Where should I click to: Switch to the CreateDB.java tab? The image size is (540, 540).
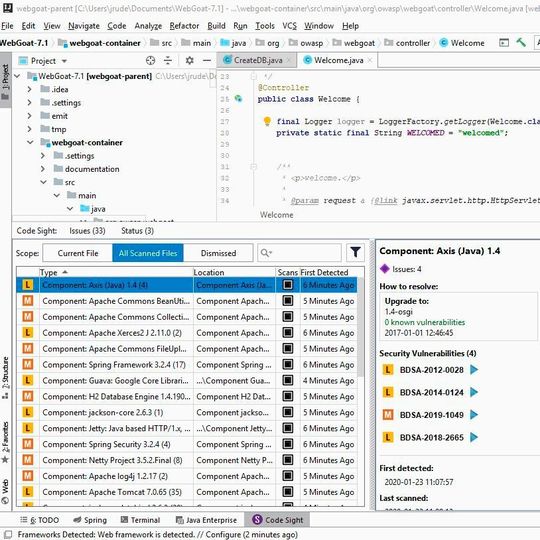click(x=258, y=60)
